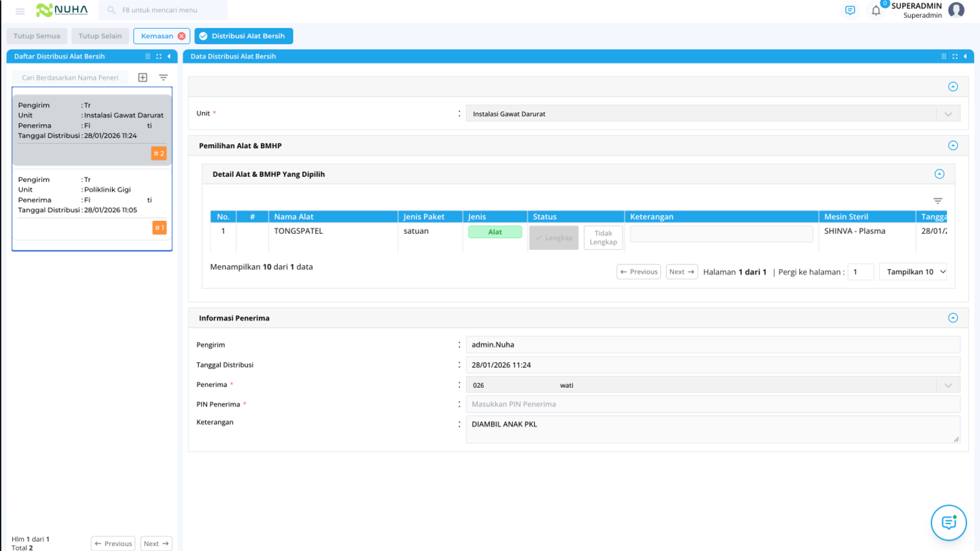980x551 pixels.
Task: Switch to Kemasan tab
Action: pyautogui.click(x=157, y=36)
